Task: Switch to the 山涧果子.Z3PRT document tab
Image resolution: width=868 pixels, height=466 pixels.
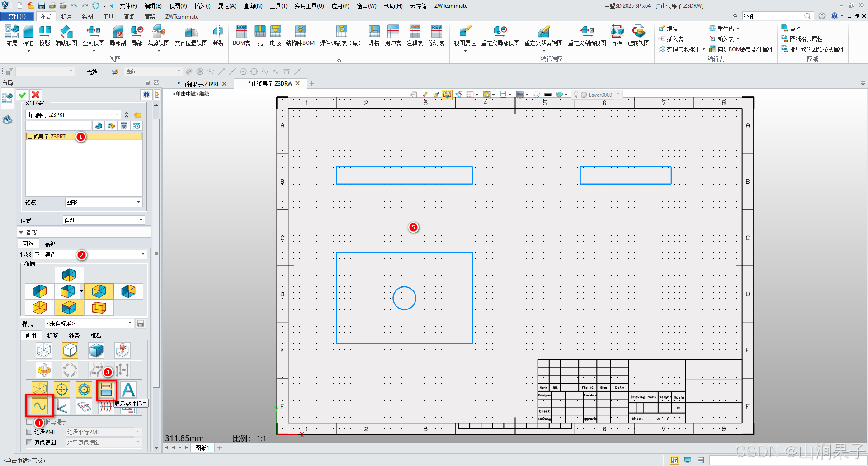Action: coord(199,84)
